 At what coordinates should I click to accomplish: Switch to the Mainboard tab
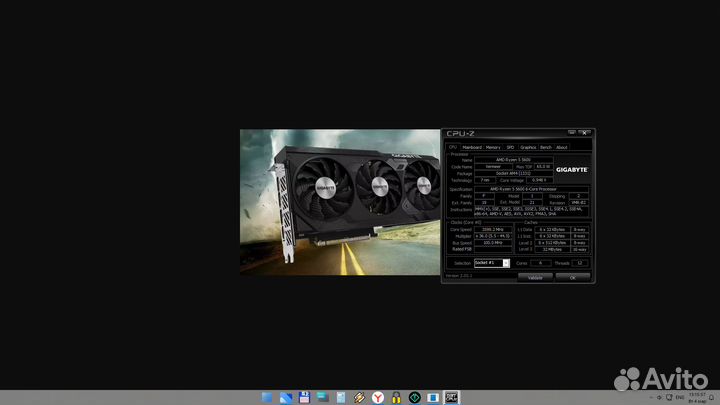click(x=472, y=147)
